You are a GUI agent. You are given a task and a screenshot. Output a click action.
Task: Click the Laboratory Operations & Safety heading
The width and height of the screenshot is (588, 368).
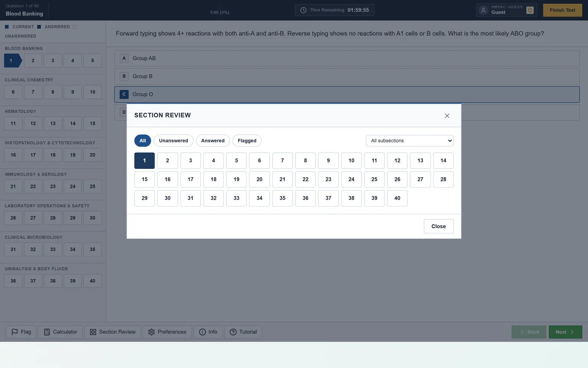(x=47, y=206)
